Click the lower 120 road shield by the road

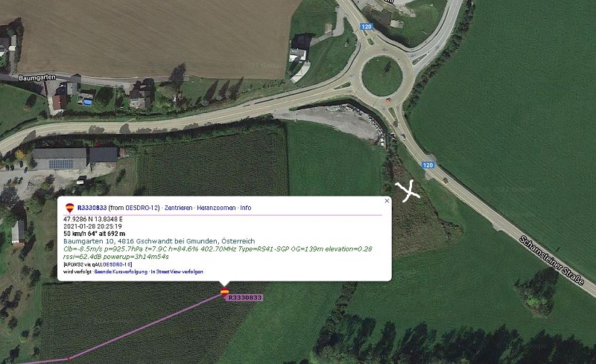tap(428, 165)
